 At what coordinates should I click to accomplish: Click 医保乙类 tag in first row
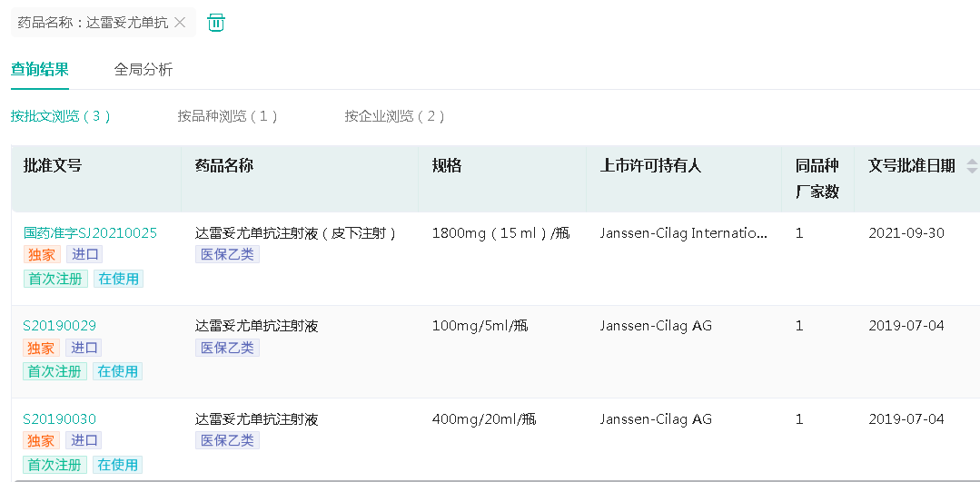click(x=227, y=255)
